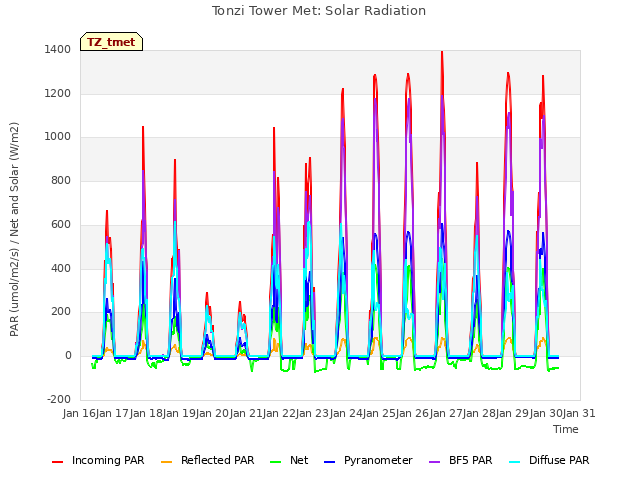The width and height of the screenshot is (640, 480).
Task: Click the 1000 y-axis tick value
Action: [58, 137]
